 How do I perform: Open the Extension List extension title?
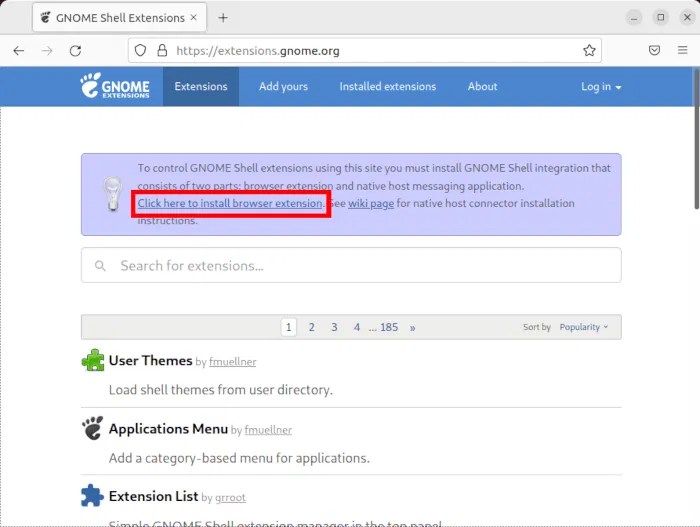pos(153,496)
